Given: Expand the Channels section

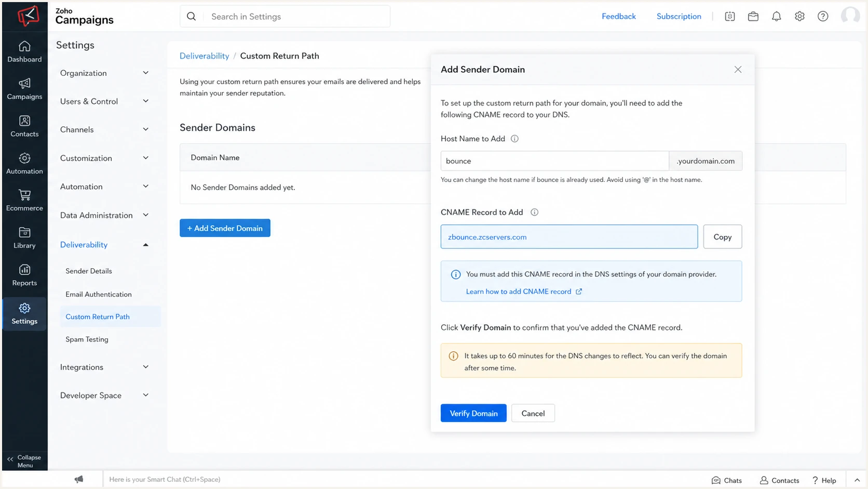Looking at the screenshot, I should [104, 129].
